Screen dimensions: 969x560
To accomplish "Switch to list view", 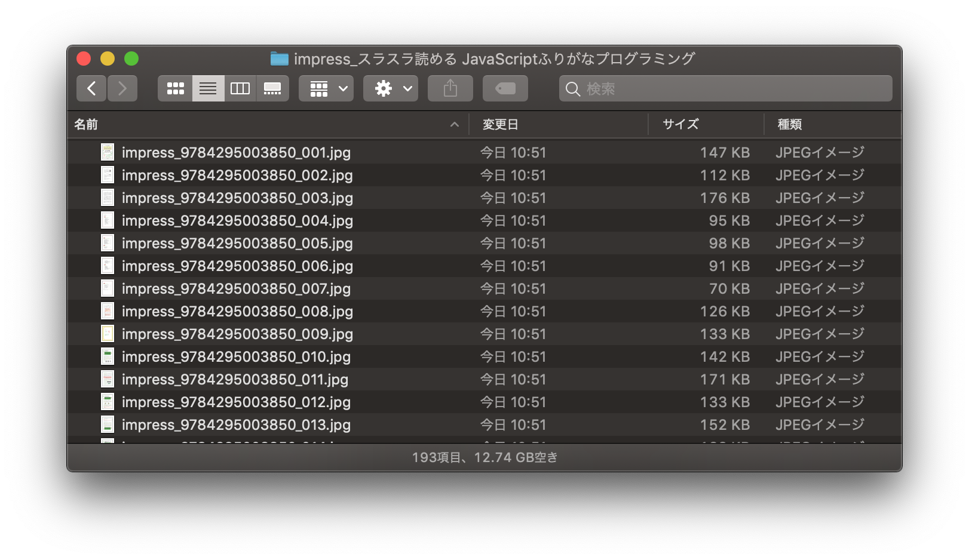I will pos(208,88).
